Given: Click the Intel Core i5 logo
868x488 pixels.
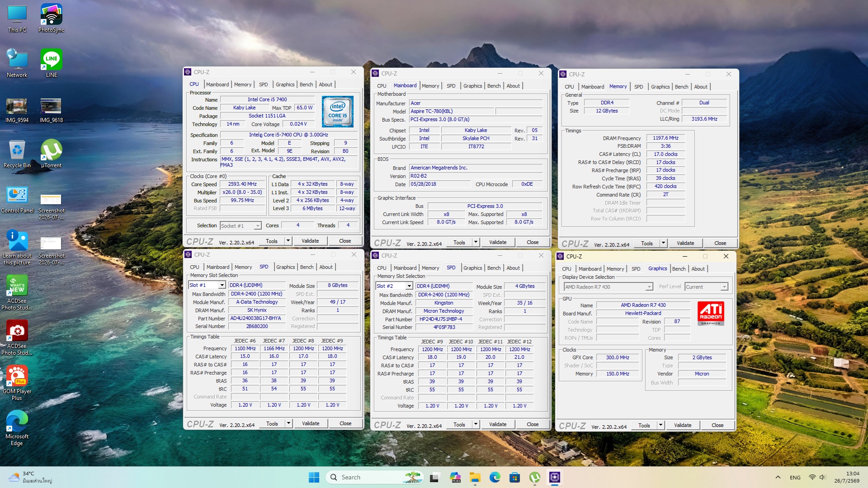Looking at the screenshot, I should click(337, 111).
